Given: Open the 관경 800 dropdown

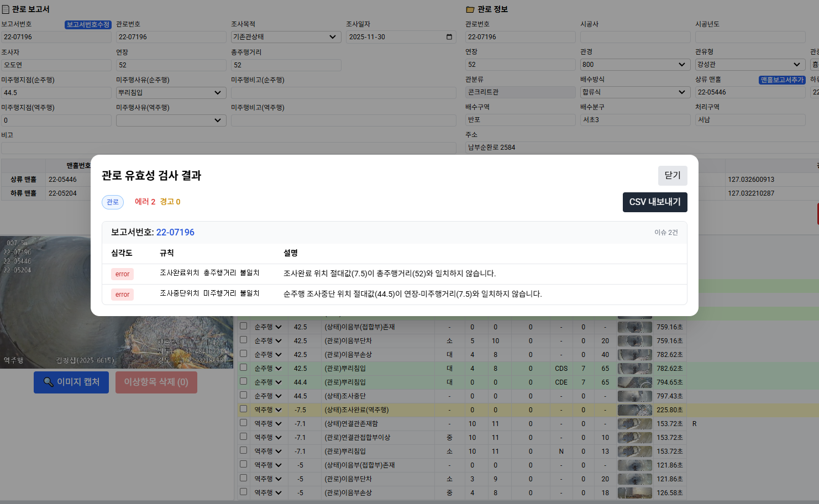Looking at the screenshot, I should tap(633, 65).
